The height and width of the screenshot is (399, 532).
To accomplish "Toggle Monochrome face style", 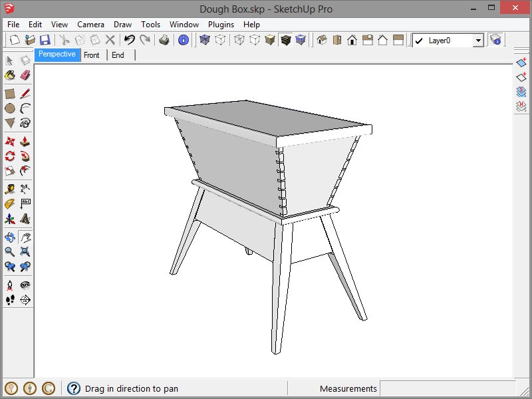I will (301, 41).
